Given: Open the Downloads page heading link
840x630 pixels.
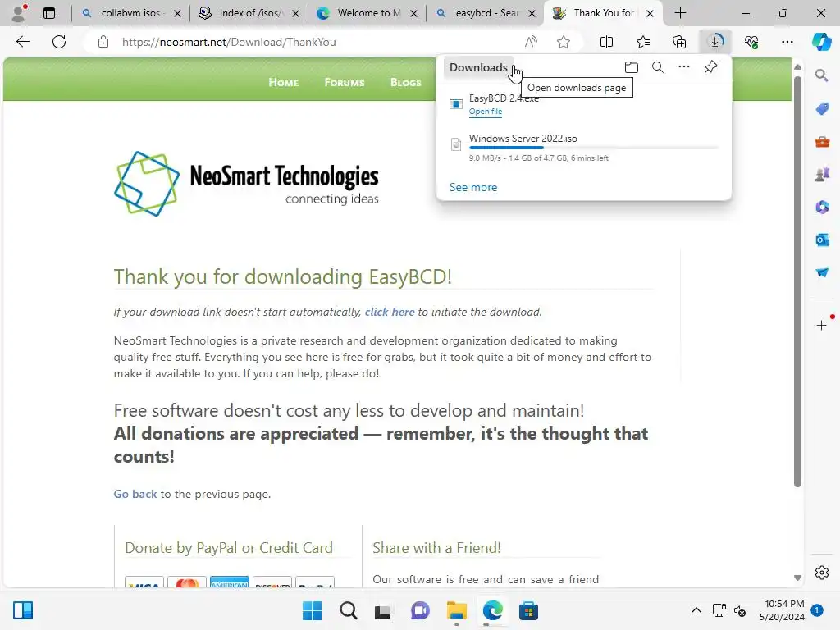Looking at the screenshot, I should click(478, 67).
